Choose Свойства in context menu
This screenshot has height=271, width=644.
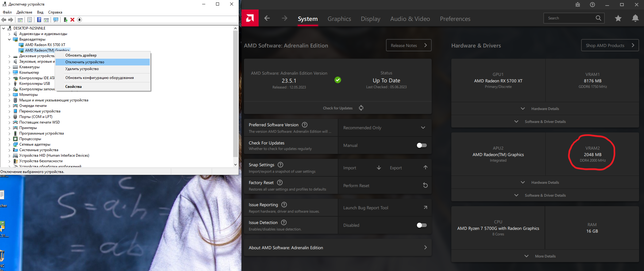(102, 87)
